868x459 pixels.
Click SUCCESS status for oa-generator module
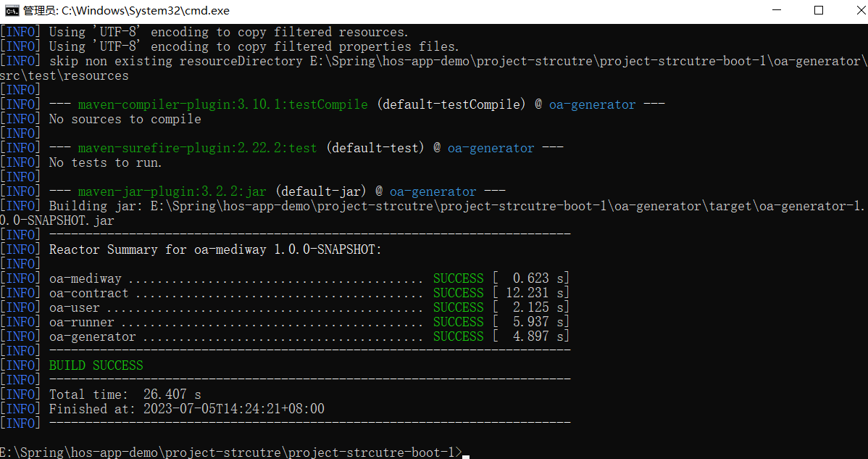click(x=458, y=336)
